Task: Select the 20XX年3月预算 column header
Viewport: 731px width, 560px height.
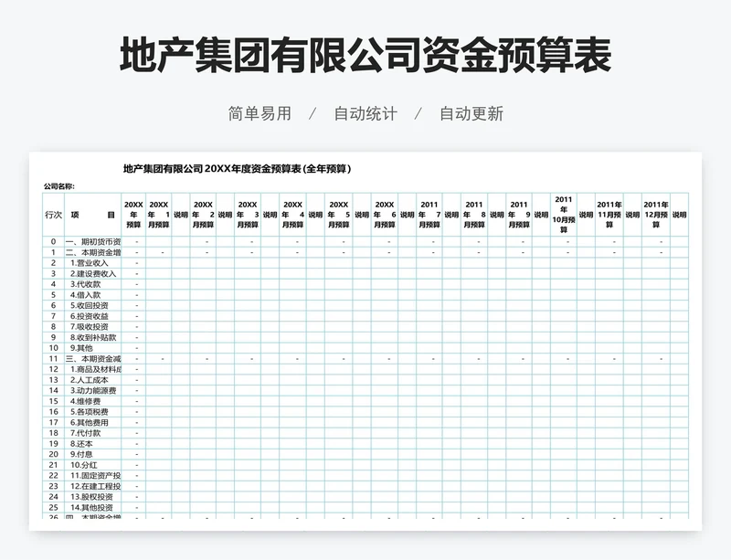Action: coord(248,215)
